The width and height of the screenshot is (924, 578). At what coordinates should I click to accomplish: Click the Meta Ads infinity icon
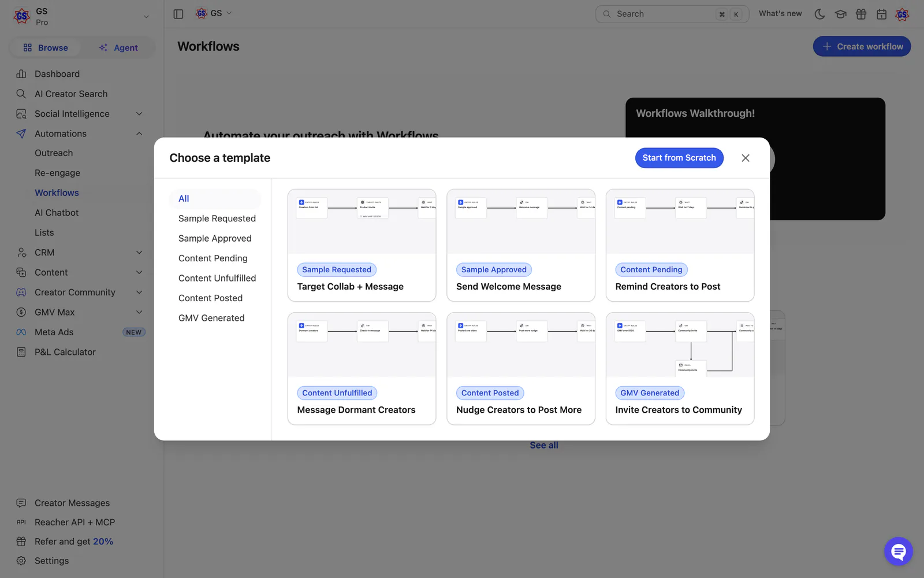pos(21,332)
